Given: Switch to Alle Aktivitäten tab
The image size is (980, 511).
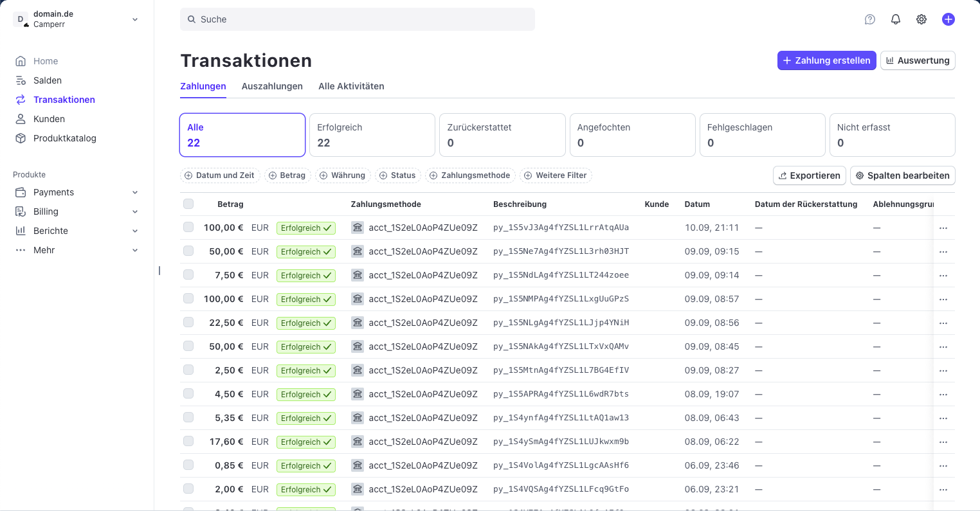Looking at the screenshot, I should [x=351, y=86].
